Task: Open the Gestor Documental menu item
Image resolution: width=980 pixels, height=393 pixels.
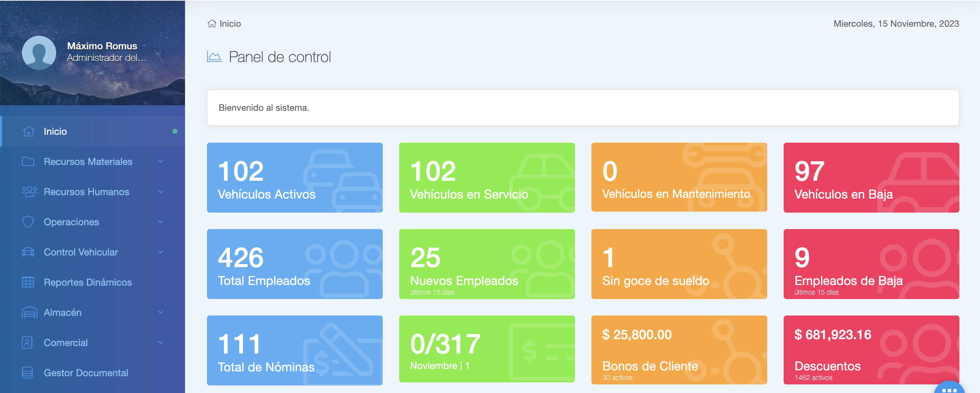Action: 86,373
